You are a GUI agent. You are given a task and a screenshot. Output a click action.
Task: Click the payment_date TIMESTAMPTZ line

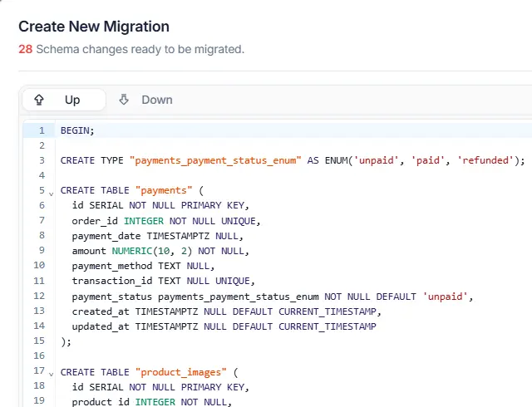pos(157,236)
